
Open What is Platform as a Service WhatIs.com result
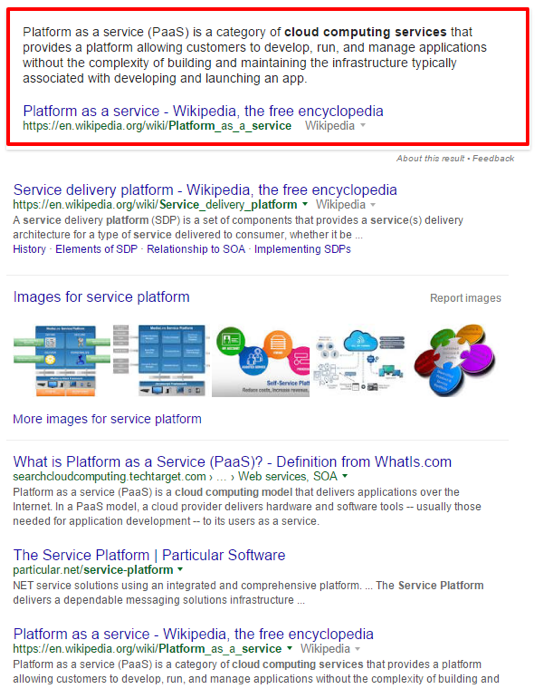(232, 462)
